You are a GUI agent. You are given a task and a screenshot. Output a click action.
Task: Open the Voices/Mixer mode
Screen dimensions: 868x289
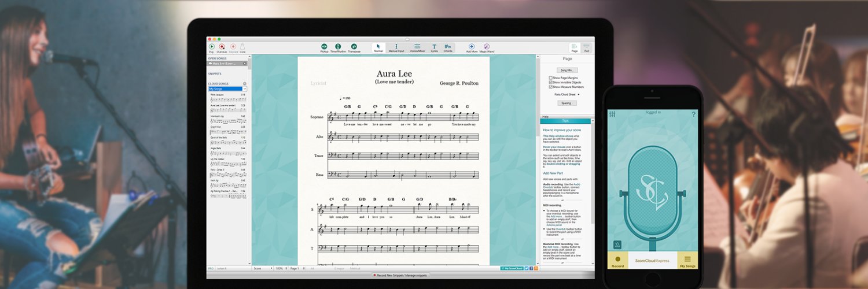[x=417, y=47]
